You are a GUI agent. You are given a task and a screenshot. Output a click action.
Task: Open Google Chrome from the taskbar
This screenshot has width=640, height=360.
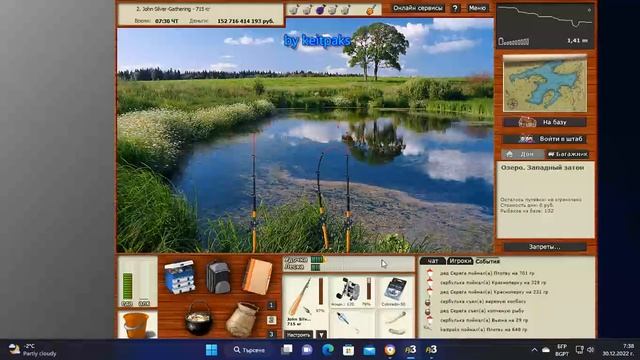[x=390, y=350]
